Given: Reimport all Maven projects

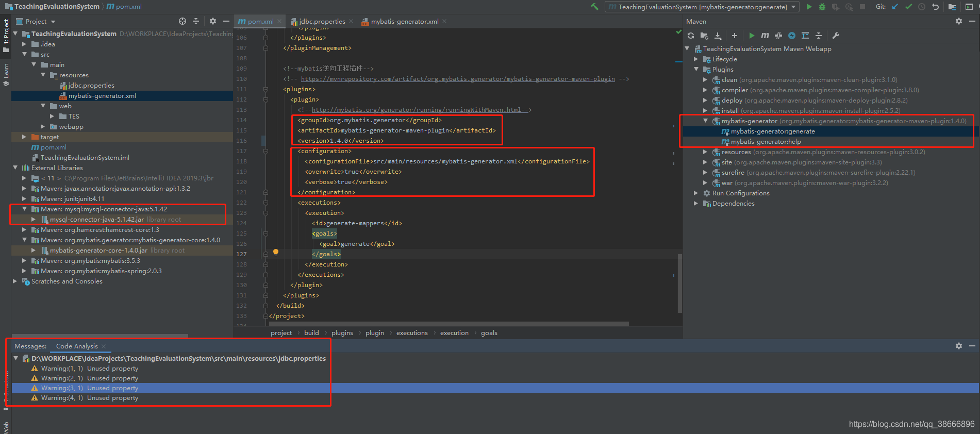Looking at the screenshot, I should [x=691, y=36].
